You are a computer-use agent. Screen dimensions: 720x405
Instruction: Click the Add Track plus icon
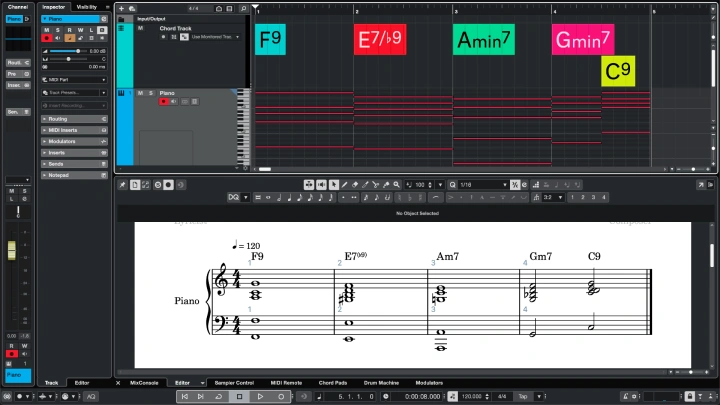point(121,8)
